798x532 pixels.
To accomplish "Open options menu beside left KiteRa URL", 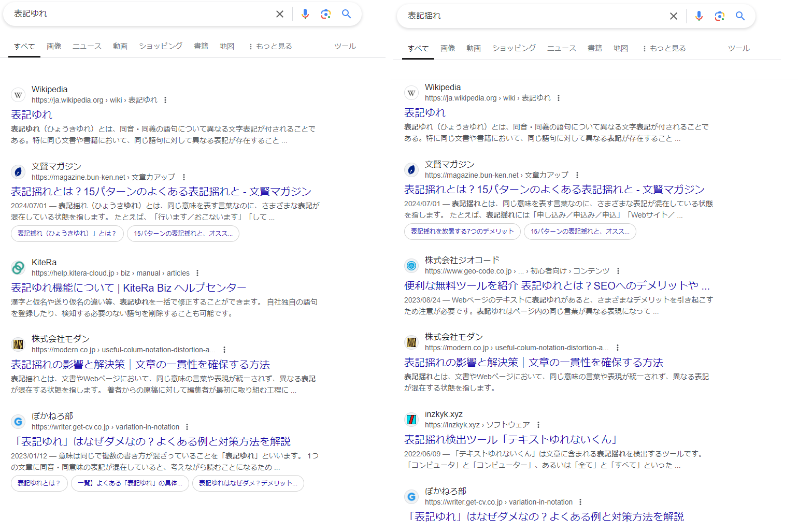I will click(x=197, y=273).
